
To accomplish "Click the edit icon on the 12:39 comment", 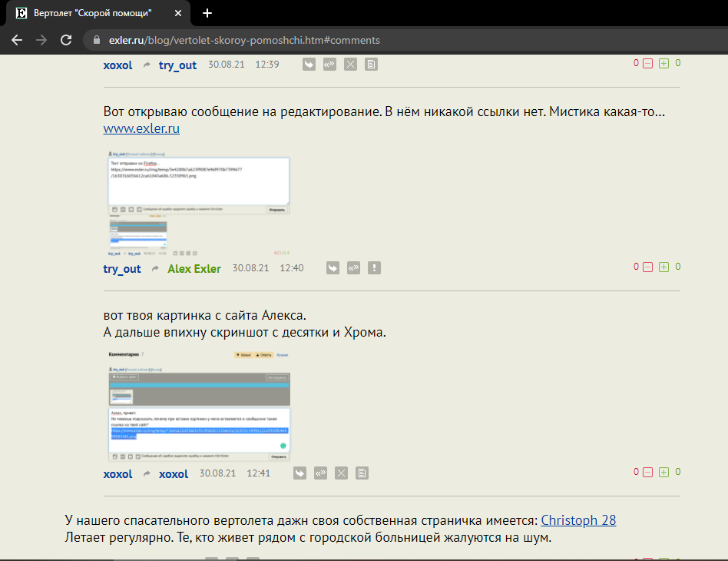I will coord(372,65).
